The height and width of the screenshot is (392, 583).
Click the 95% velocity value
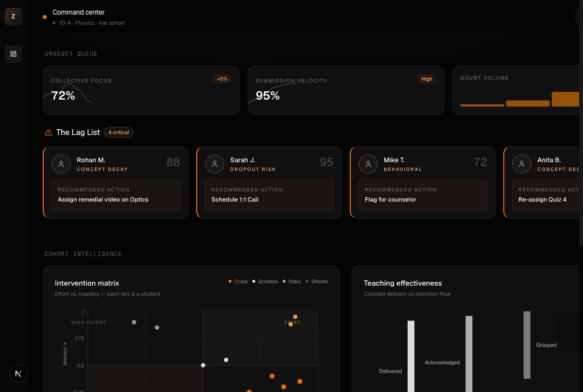click(x=268, y=96)
